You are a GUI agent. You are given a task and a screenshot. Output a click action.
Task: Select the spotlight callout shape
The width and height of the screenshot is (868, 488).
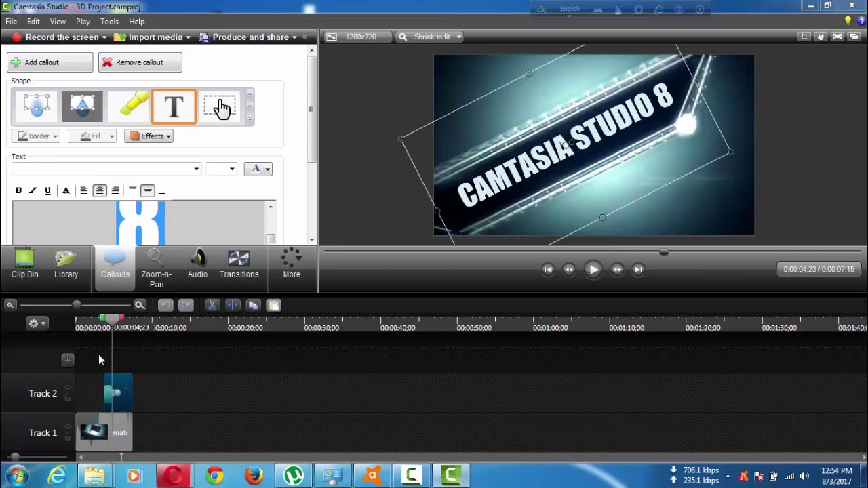(82, 107)
